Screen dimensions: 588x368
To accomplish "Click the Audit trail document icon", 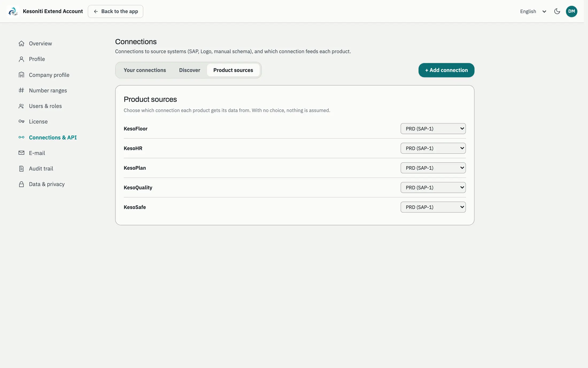I will 21,169.
